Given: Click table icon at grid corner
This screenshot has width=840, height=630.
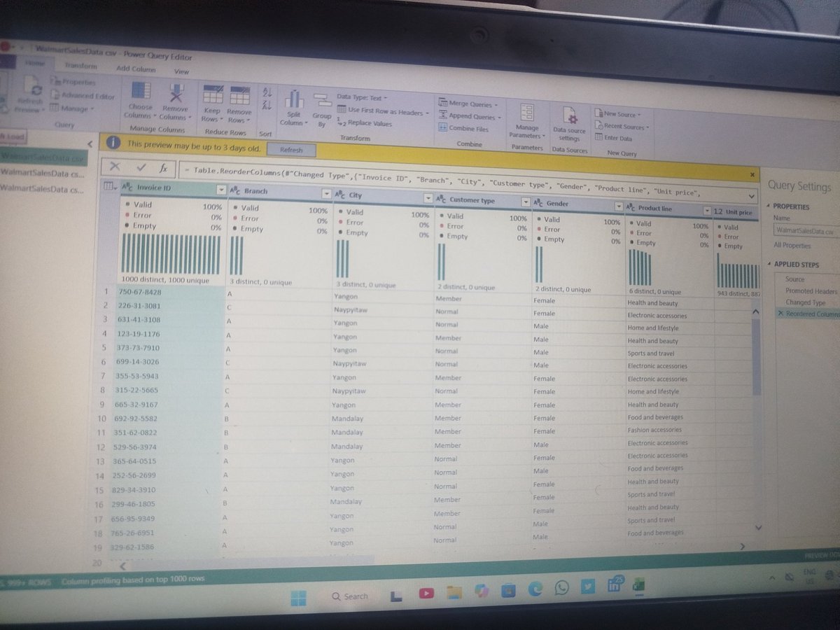Looking at the screenshot, I should (x=108, y=186).
